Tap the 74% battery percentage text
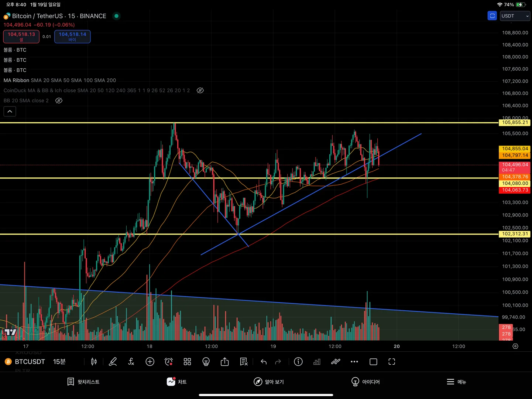Screen dimensions: 532x399 click(x=509, y=5)
